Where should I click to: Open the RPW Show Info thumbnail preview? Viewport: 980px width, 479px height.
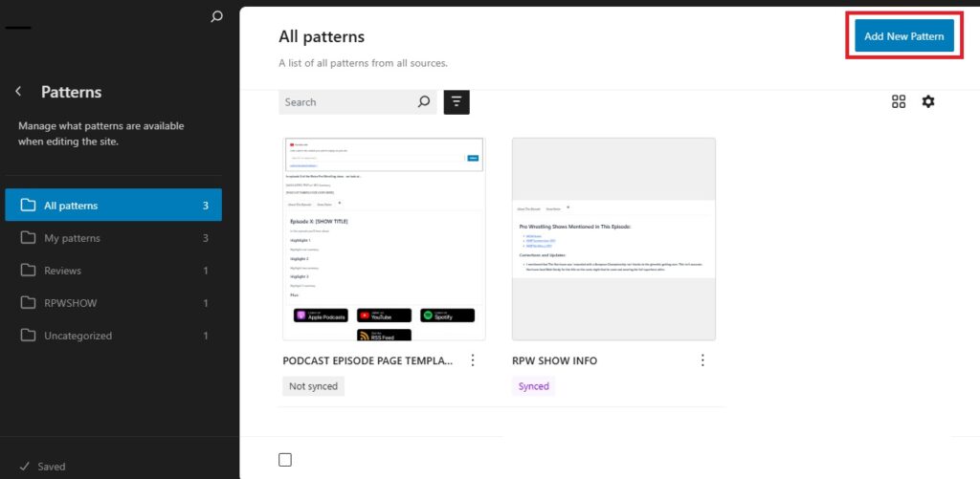tap(613, 238)
